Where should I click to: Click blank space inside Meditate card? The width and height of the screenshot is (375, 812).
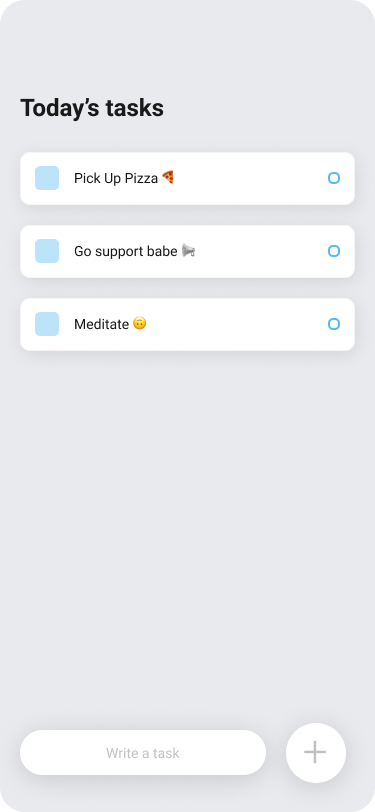[x=238, y=324]
